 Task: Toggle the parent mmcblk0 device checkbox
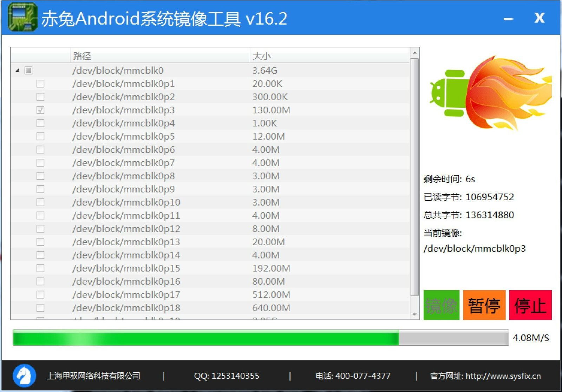pos(28,70)
